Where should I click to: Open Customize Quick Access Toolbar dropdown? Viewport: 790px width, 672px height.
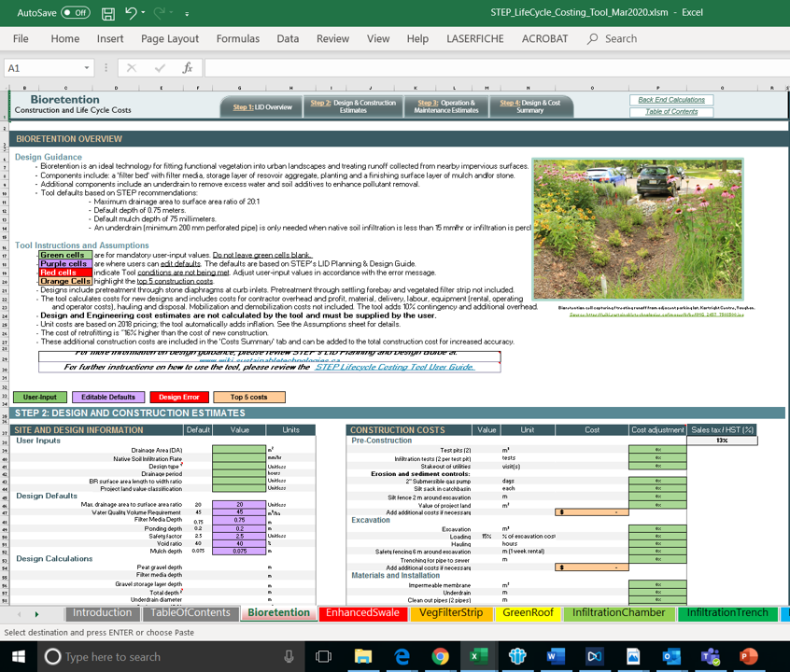click(187, 14)
